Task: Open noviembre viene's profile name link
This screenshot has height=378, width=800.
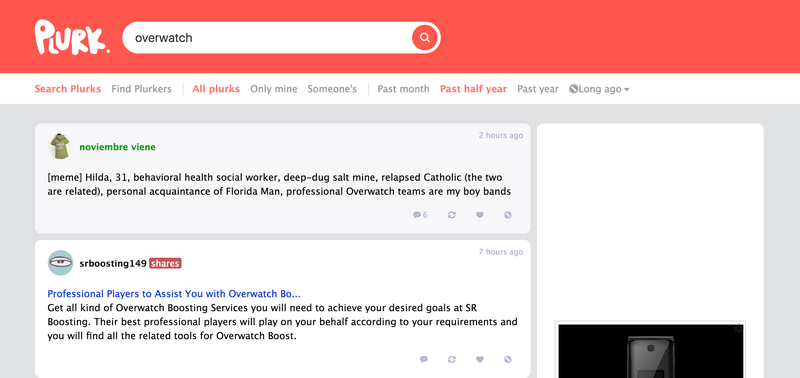Action: (117, 147)
